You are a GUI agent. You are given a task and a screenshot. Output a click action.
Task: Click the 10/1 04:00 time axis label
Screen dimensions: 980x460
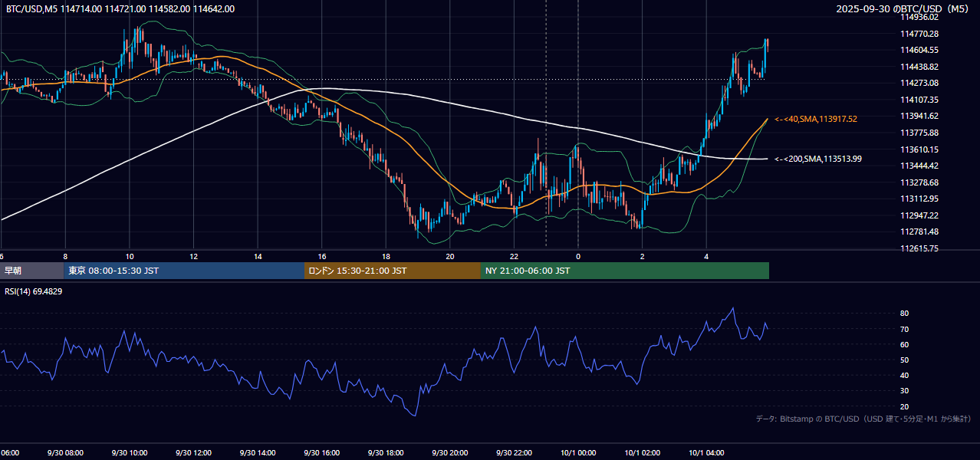(x=706, y=453)
